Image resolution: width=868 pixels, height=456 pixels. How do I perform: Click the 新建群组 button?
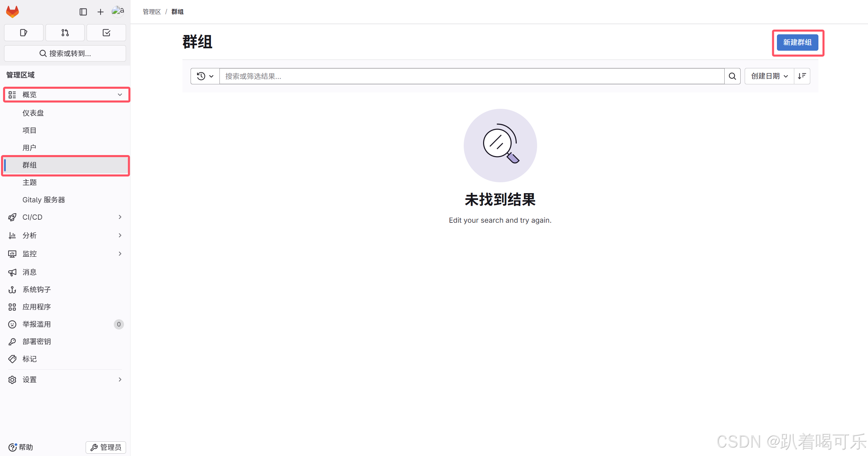click(x=797, y=43)
